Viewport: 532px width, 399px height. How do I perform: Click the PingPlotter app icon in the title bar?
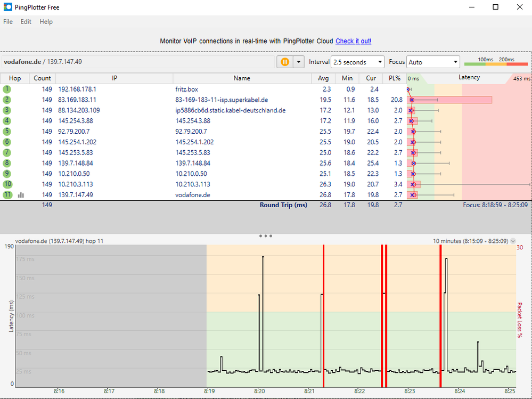(x=7, y=7)
